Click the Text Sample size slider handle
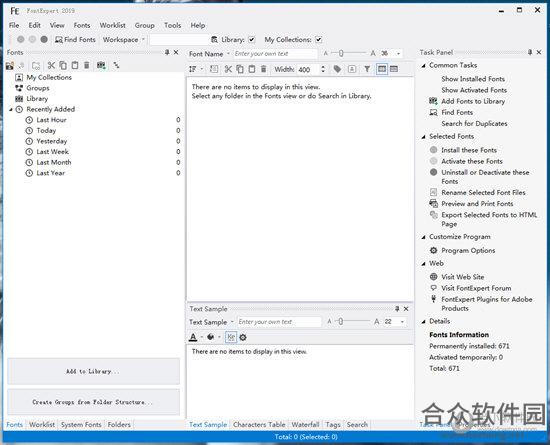This screenshot has height=445, width=550. (x=341, y=322)
